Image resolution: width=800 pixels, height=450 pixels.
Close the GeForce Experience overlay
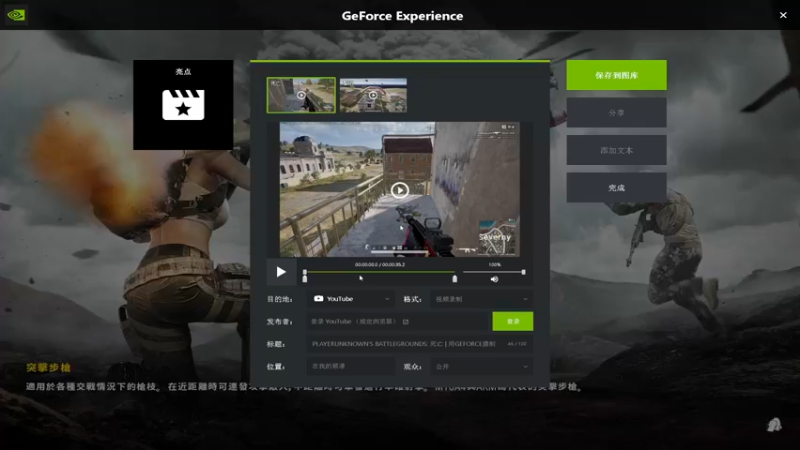(x=783, y=15)
